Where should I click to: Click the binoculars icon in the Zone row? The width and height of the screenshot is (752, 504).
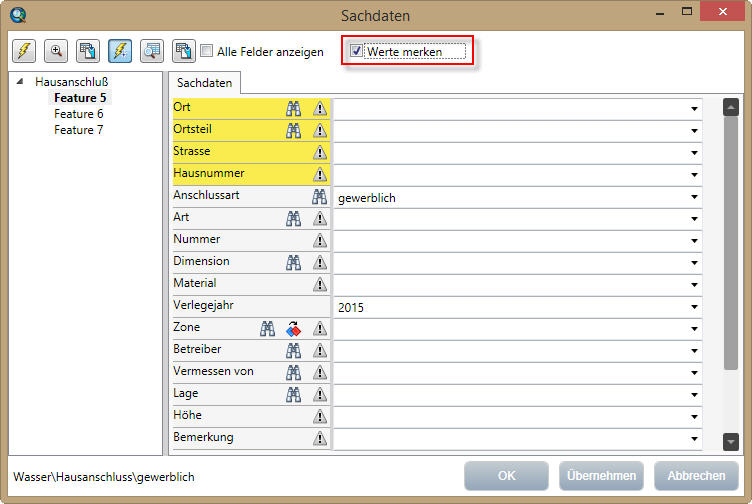267,328
